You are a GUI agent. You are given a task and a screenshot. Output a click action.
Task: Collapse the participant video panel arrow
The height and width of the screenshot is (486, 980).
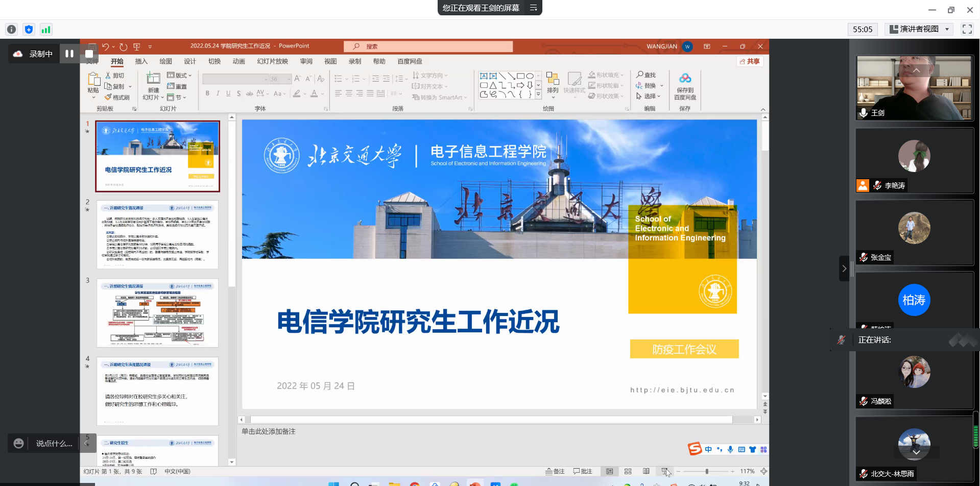[x=844, y=269]
